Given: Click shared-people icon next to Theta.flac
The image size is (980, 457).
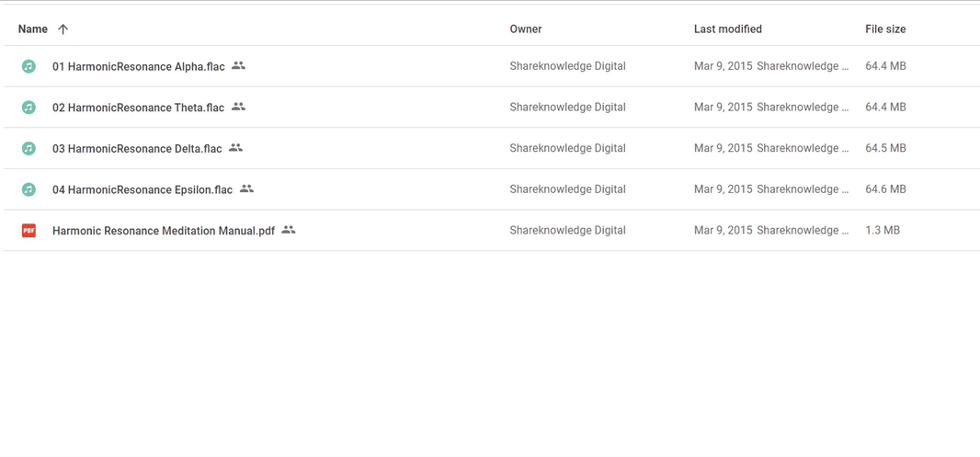Looking at the screenshot, I should click(x=238, y=107).
